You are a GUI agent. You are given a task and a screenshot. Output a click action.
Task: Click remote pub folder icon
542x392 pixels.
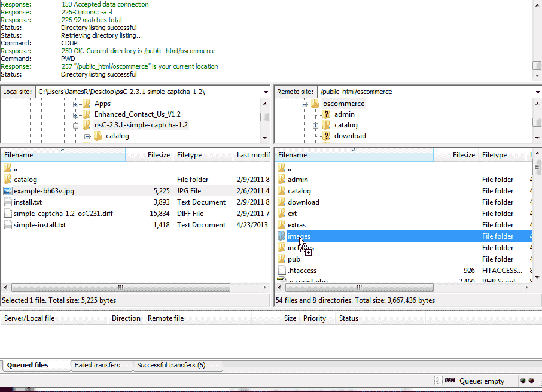pyautogui.click(x=282, y=259)
